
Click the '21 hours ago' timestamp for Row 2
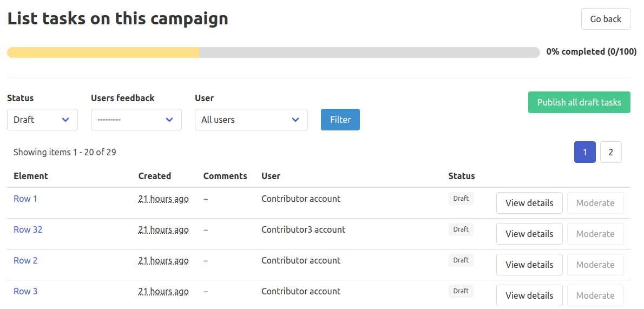[x=163, y=260]
